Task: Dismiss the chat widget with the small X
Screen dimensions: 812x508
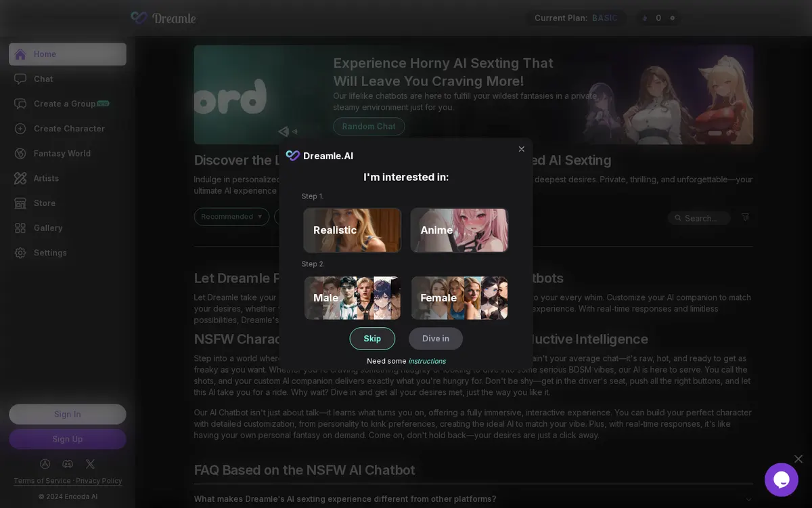Action: point(798,459)
